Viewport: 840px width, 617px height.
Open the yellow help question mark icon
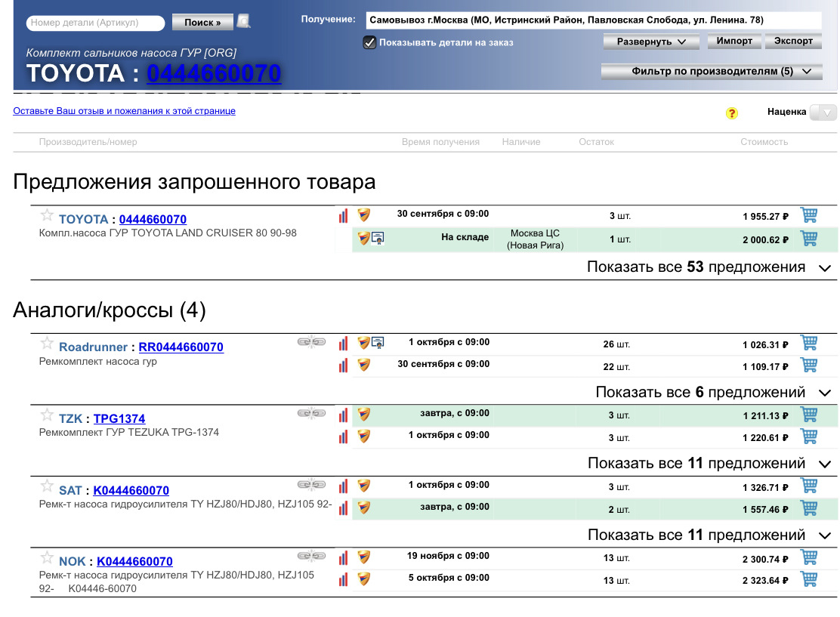click(x=730, y=113)
